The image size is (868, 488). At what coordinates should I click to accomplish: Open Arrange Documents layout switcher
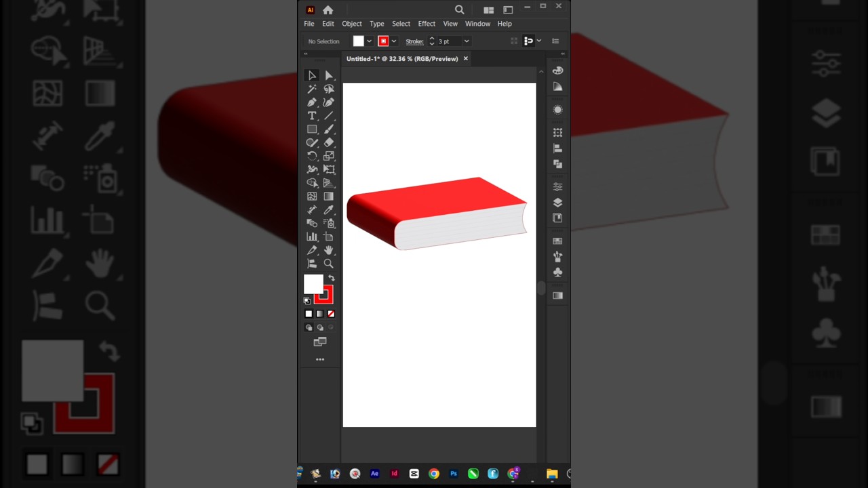(x=488, y=9)
